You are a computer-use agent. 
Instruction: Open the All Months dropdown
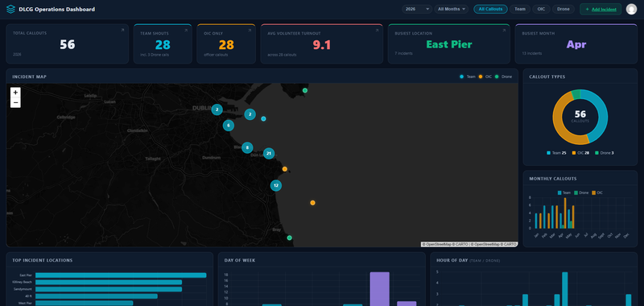pyautogui.click(x=451, y=9)
